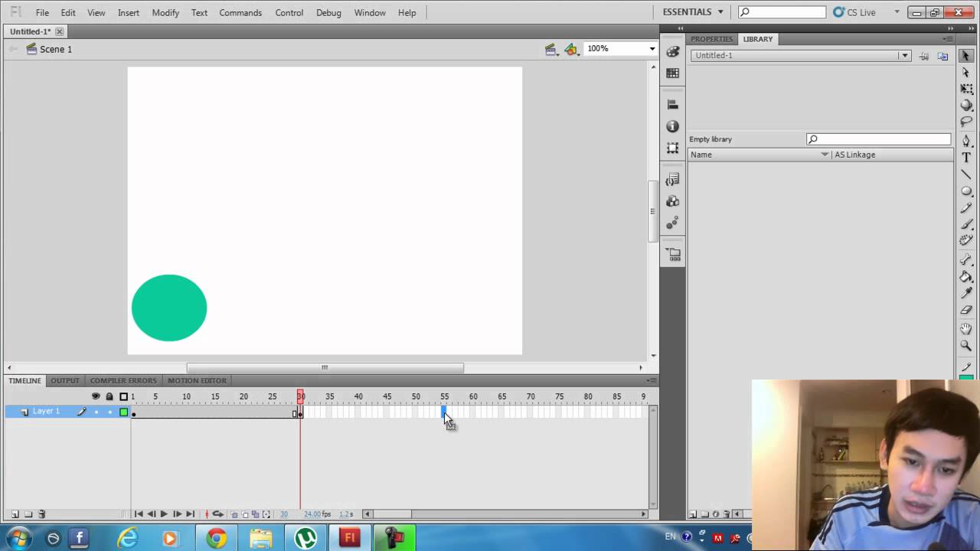The image size is (980, 551).
Task: Pick the Lasso tool
Action: coord(966,122)
